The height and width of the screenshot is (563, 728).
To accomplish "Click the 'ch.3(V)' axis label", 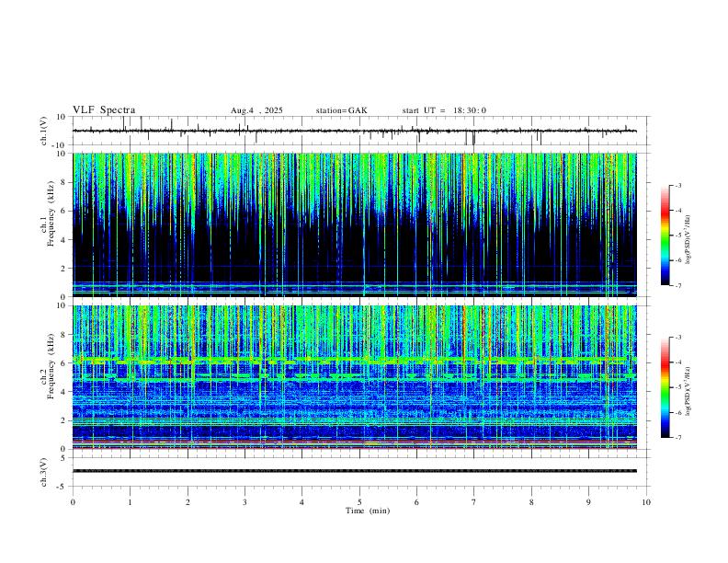I will (44, 472).
